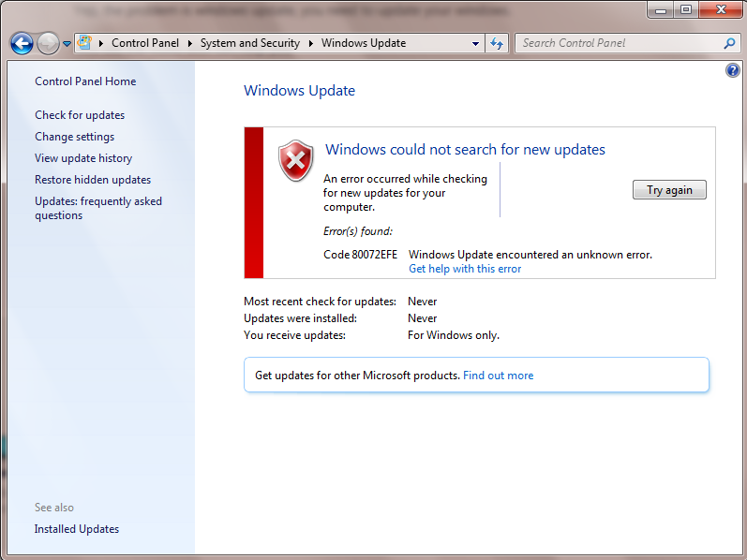This screenshot has height=560, width=747.
Task: Open the address bar history dropdown
Action: [475, 43]
